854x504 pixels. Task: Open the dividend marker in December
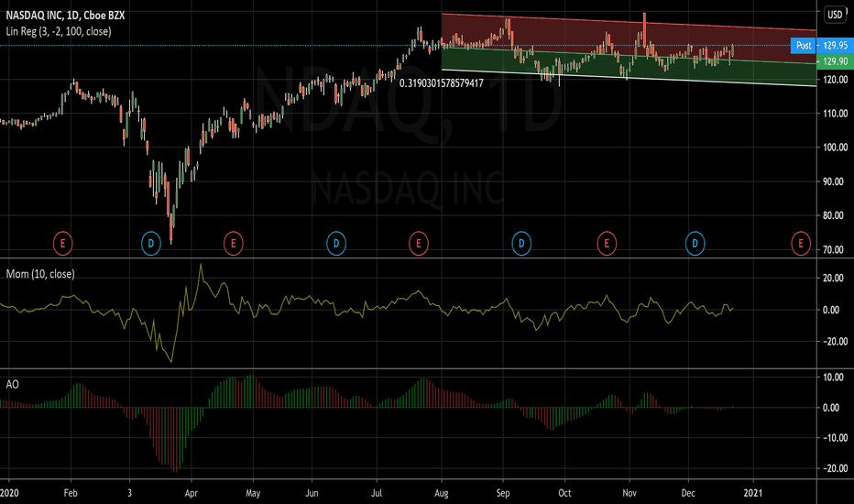coord(695,244)
